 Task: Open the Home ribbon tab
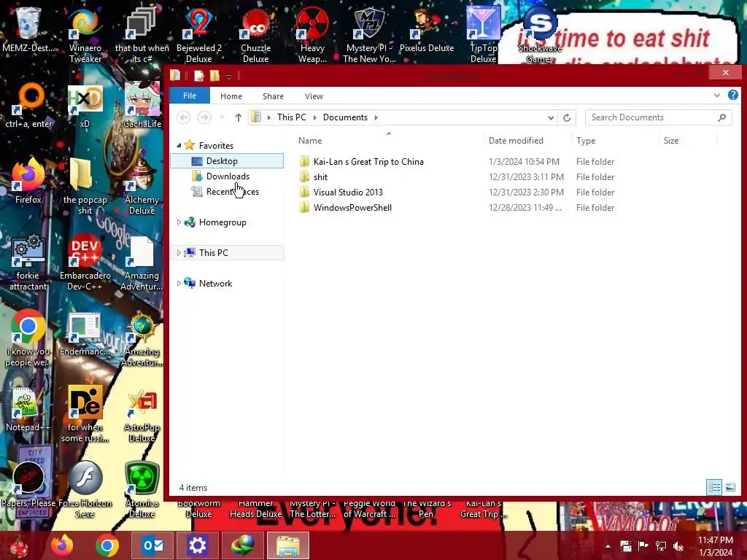pos(231,96)
